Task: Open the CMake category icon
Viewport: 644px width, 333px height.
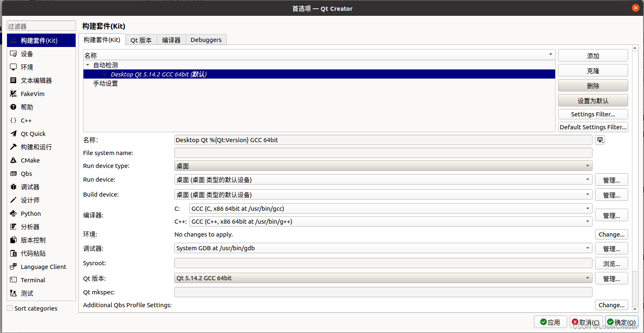Action: coord(13,160)
